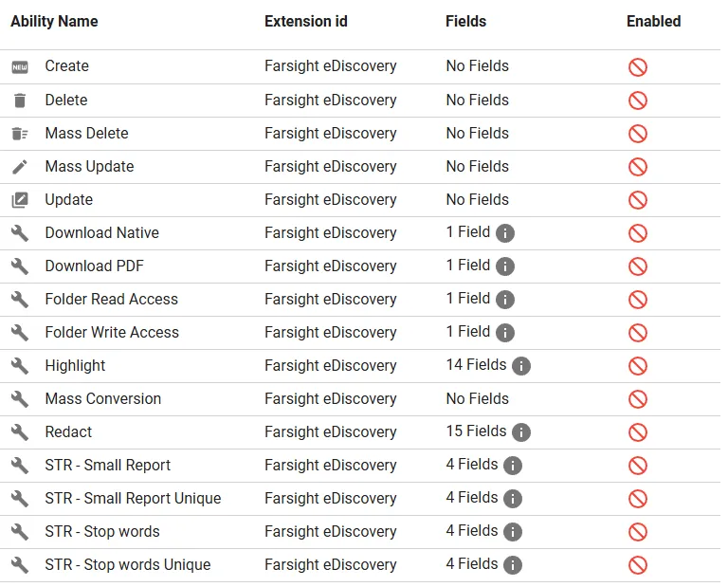The image size is (728, 587).
Task: Click the 'STR - Small Report Unique' ability name
Action: point(133,498)
